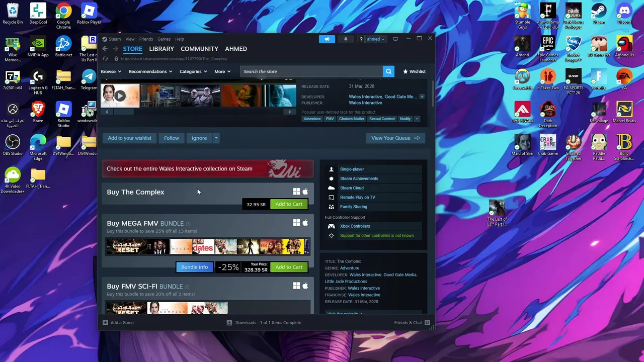This screenshot has height=362, width=644.
Task: Click the Search the store field
Action: click(x=311, y=71)
